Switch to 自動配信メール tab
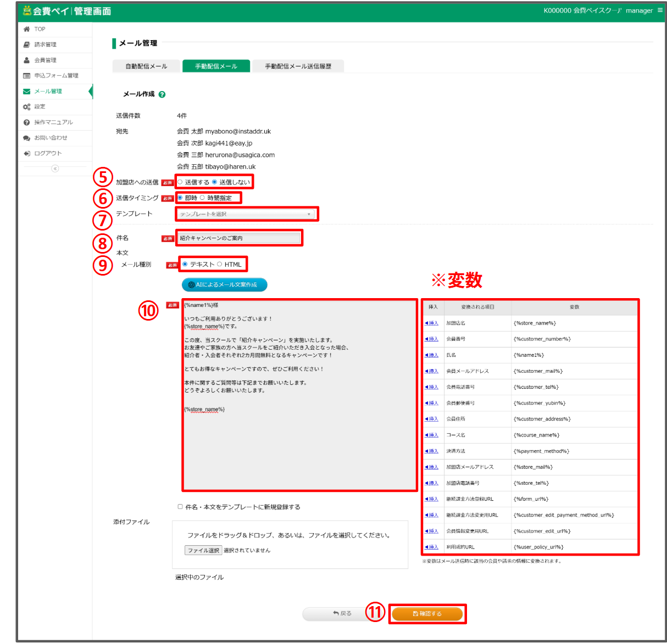The height and width of the screenshot is (644, 667). pos(146,66)
